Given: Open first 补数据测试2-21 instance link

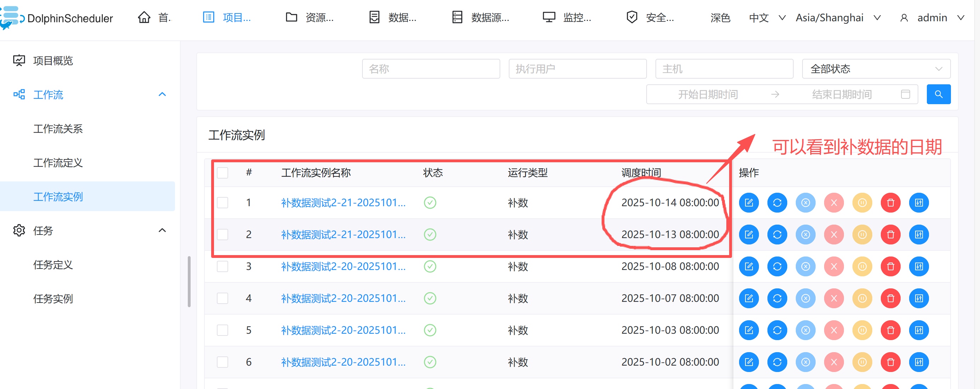Looking at the screenshot, I should coord(343,203).
